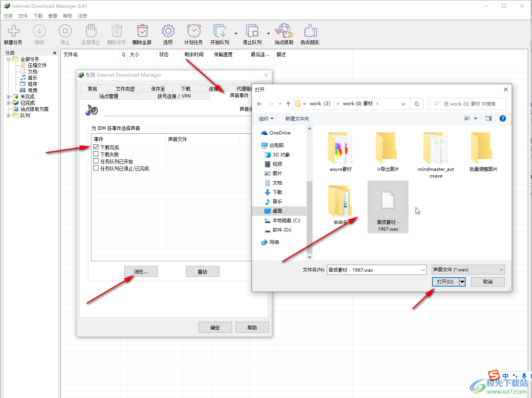Click the 全部停止 hand icon
The height and width of the screenshot is (398, 532).
pyautogui.click(x=91, y=31)
